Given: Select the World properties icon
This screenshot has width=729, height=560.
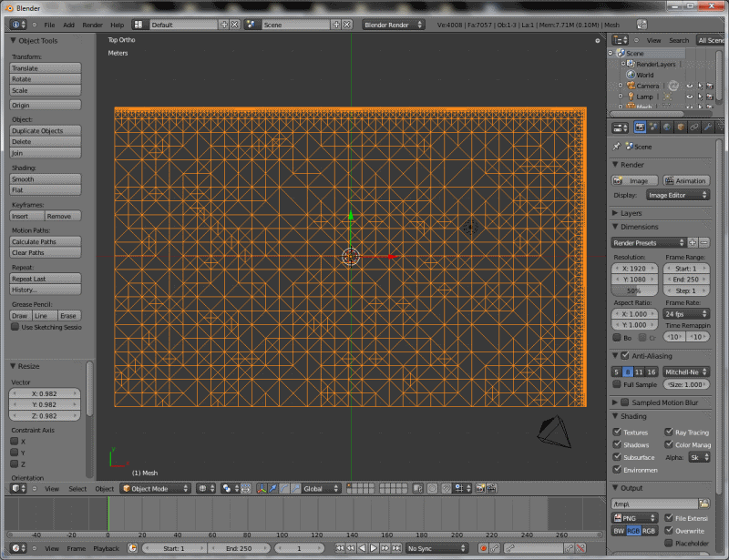Looking at the screenshot, I should 669,127.
